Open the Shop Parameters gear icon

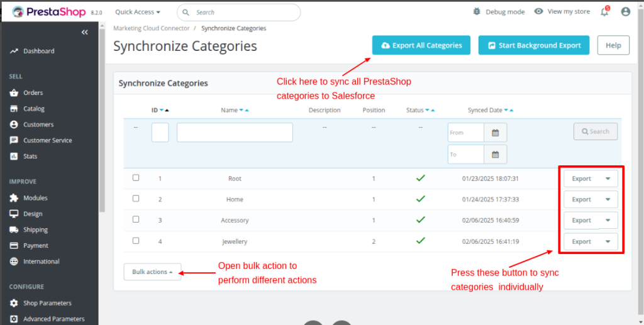coord(14,303)
